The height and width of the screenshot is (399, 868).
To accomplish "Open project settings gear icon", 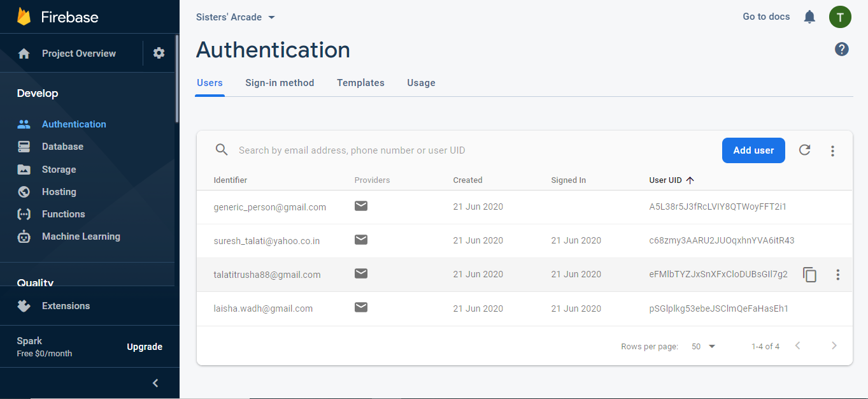I will (159, 54).
